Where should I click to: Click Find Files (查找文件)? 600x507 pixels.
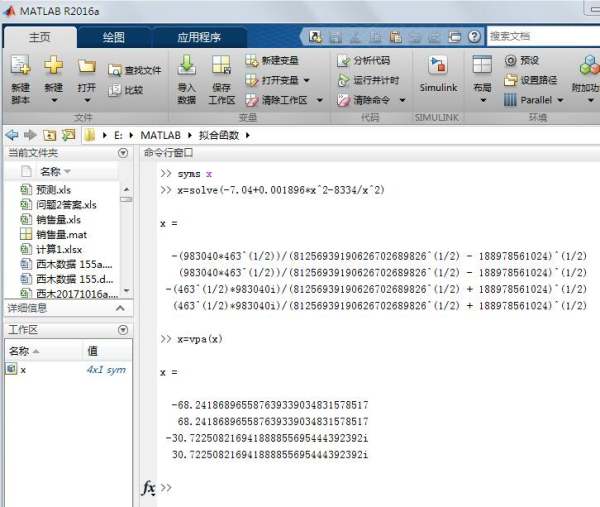tap(135, 70)
